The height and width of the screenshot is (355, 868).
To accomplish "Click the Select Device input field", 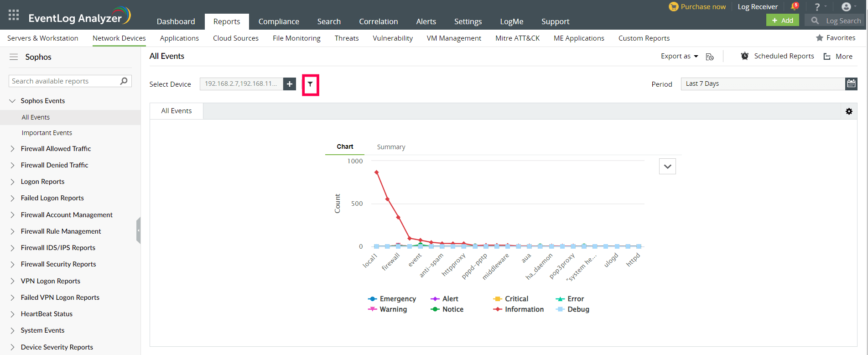I will pos(241,84).
